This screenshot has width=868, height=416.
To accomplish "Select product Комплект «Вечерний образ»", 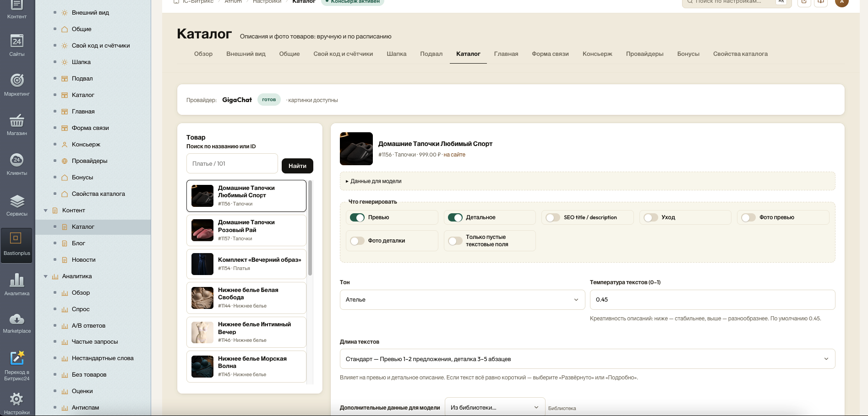I will (246, 264).
